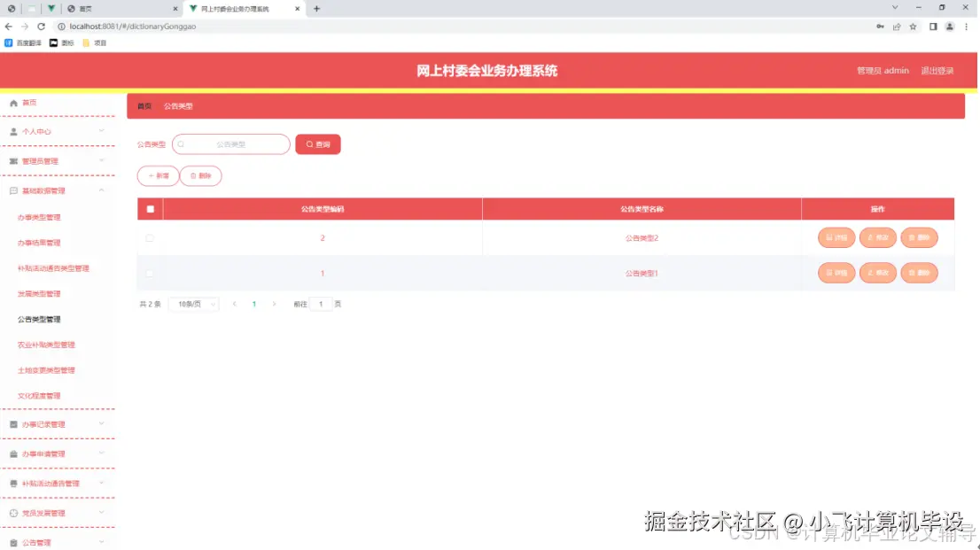Click the edit icon on 公告类型2's 修改 button
The height and width of the screenshot is (550, 980).
pyautogui.click(x=869, y=237)
